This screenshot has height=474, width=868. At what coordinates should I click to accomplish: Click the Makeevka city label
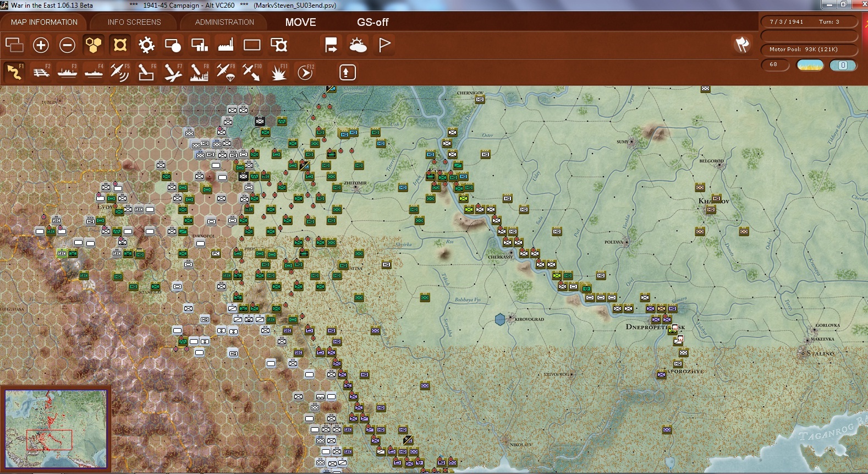click(822, 339)
